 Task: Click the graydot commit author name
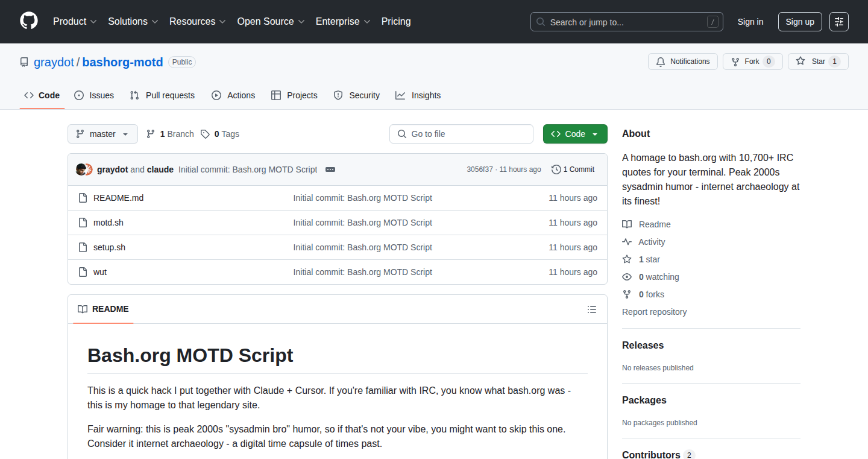[x=113, y=169]
